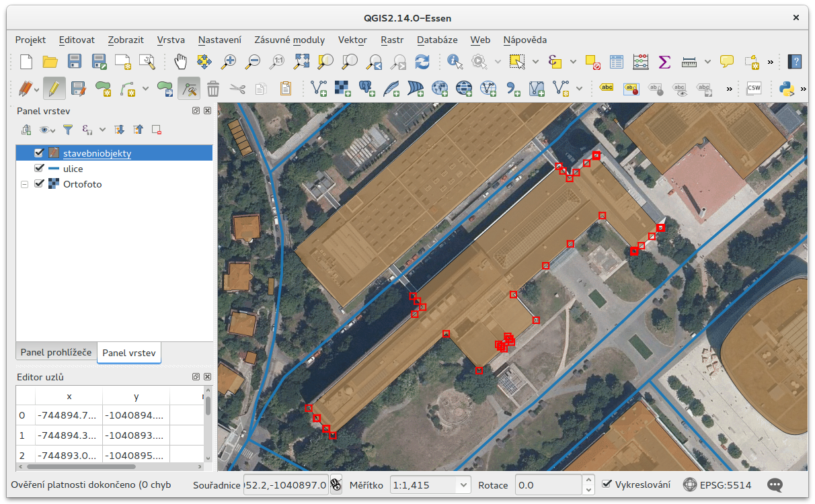Undock the Panel vrstev panel
Screen dimensions: 815x504
(x=196, y=111)
